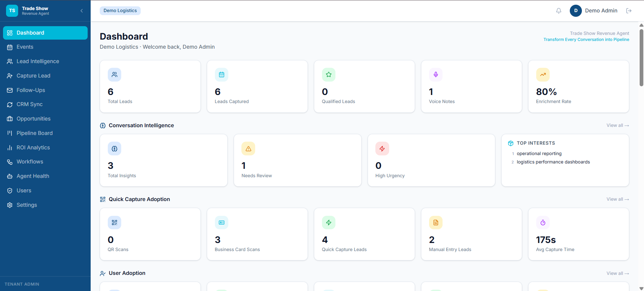
Task: Click the scroll down arrow of the scrollbar
Action: pos(641,288)
